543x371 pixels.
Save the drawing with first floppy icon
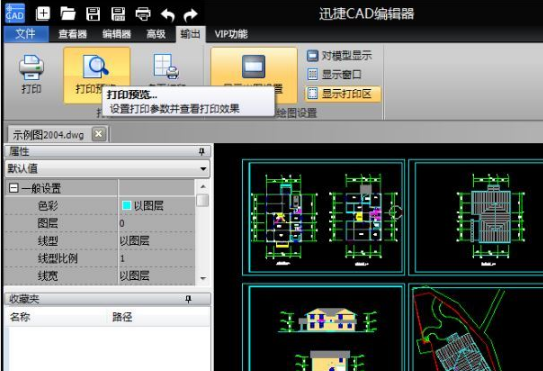point(93,14)
